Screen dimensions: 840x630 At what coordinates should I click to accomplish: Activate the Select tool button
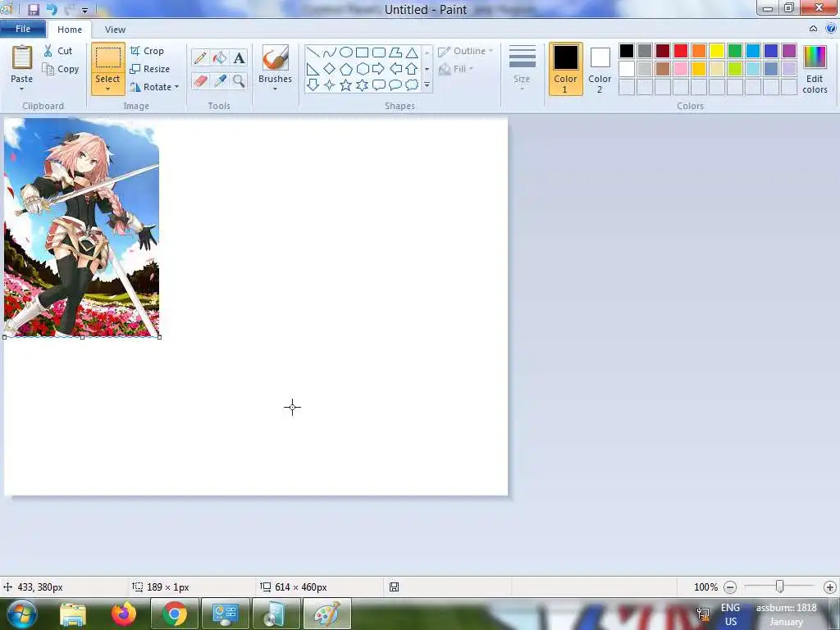point(108,58)
